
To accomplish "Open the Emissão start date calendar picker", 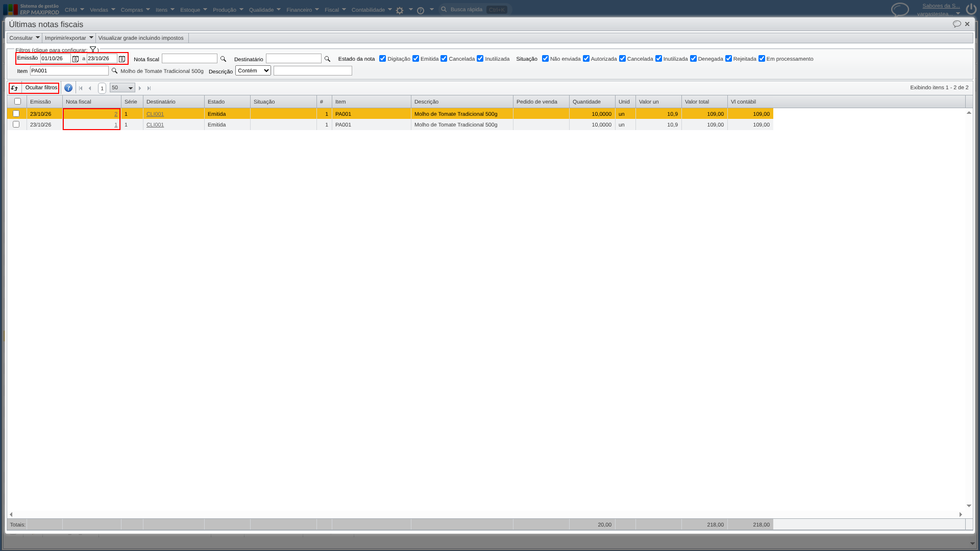I will [x=76, y=59].
